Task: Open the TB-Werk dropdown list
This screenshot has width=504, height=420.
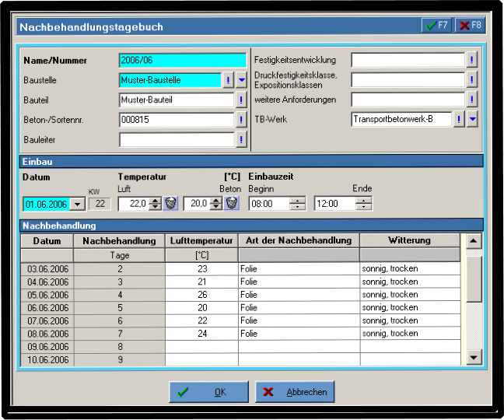Action: (471, 119)
